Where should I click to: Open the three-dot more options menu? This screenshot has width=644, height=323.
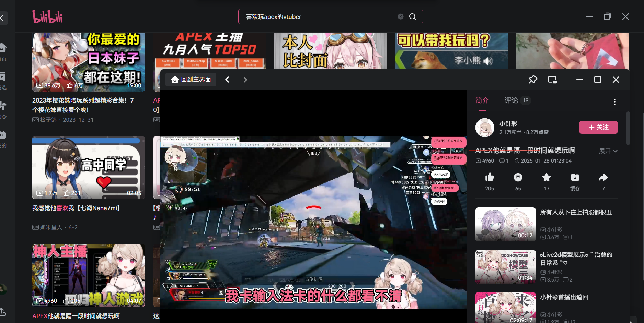615,102
